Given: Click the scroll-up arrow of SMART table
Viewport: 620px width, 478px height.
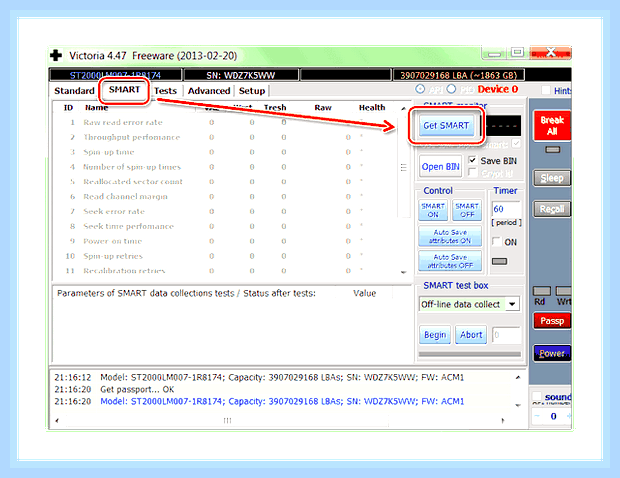Looking at the screenshot, I should click(x=403, y=108).
